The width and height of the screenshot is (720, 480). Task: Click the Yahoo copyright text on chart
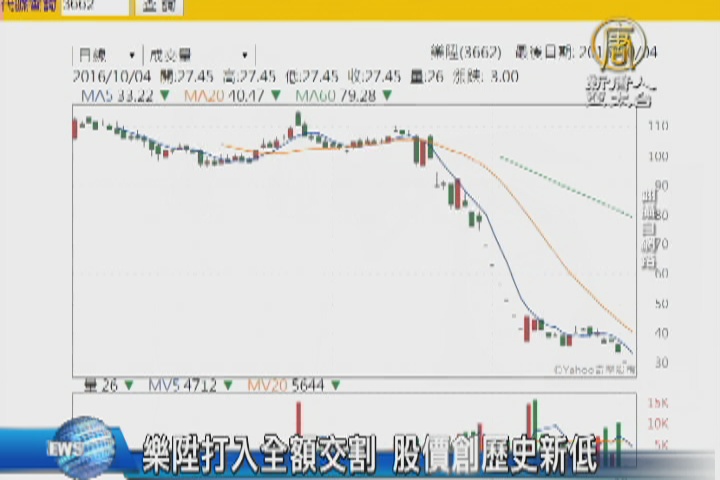point(594,368)
